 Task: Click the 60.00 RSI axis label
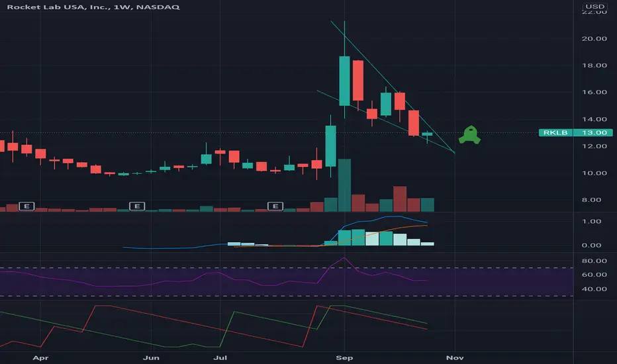(594, 275)
